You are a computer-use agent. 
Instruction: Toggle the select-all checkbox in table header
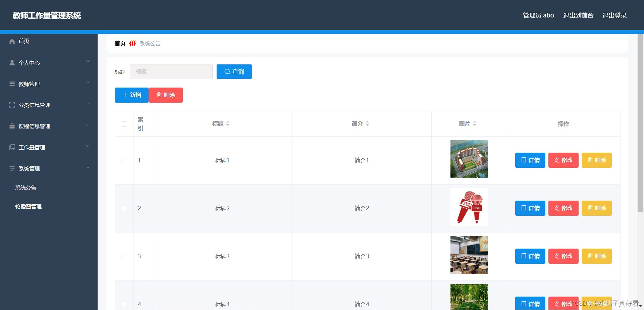[x=124, y=124]
